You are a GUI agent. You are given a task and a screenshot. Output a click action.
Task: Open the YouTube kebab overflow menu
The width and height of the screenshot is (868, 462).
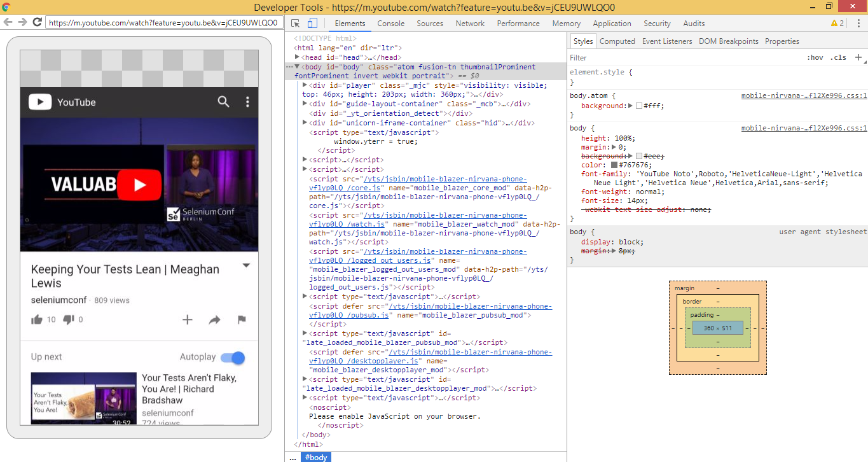coord(248,102)
